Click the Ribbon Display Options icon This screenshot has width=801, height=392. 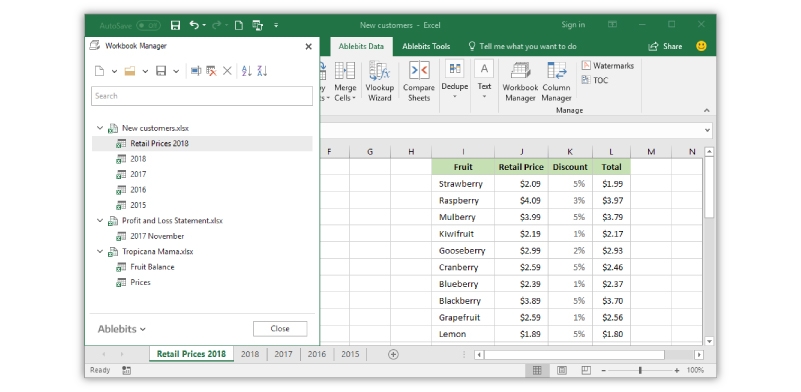[612, 25]
